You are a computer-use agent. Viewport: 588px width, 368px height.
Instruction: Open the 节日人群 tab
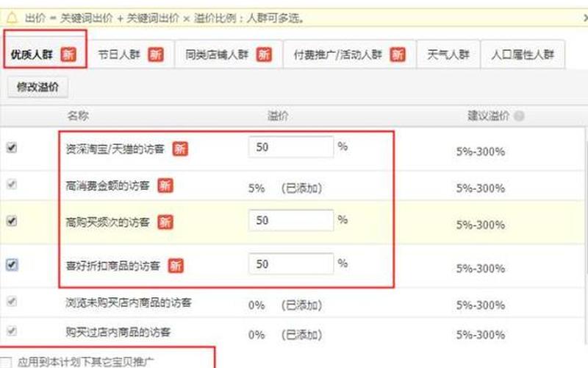coord(132,54)
